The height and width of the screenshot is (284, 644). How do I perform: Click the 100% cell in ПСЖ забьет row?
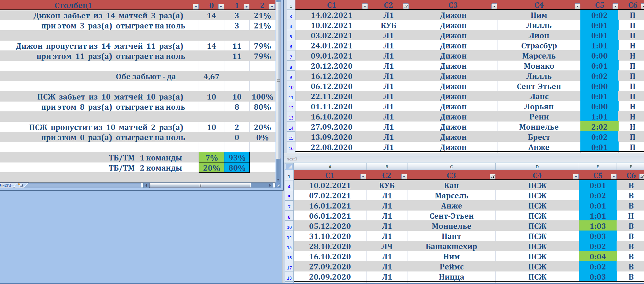[262, 96]
